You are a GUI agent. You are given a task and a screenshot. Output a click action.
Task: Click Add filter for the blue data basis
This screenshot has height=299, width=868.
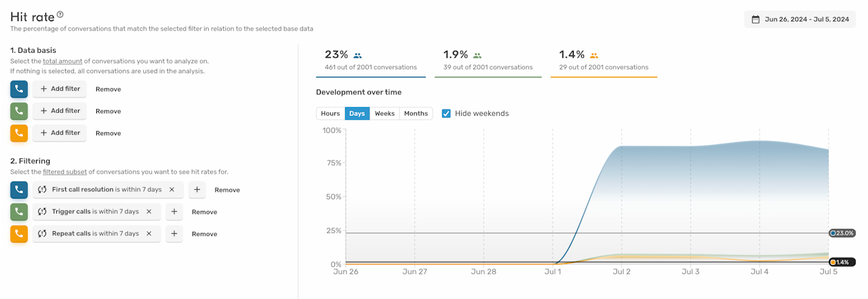point(60,89)
